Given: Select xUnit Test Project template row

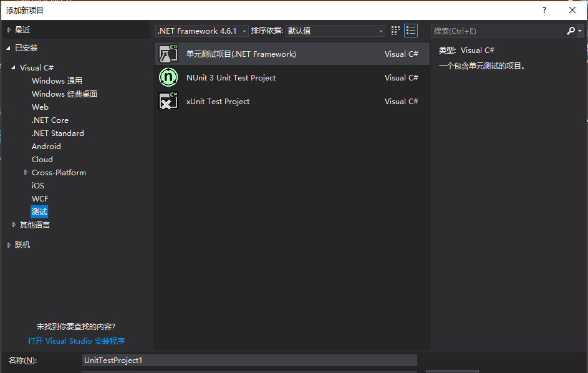Looking at the screenshot, I should click(292, 101).
